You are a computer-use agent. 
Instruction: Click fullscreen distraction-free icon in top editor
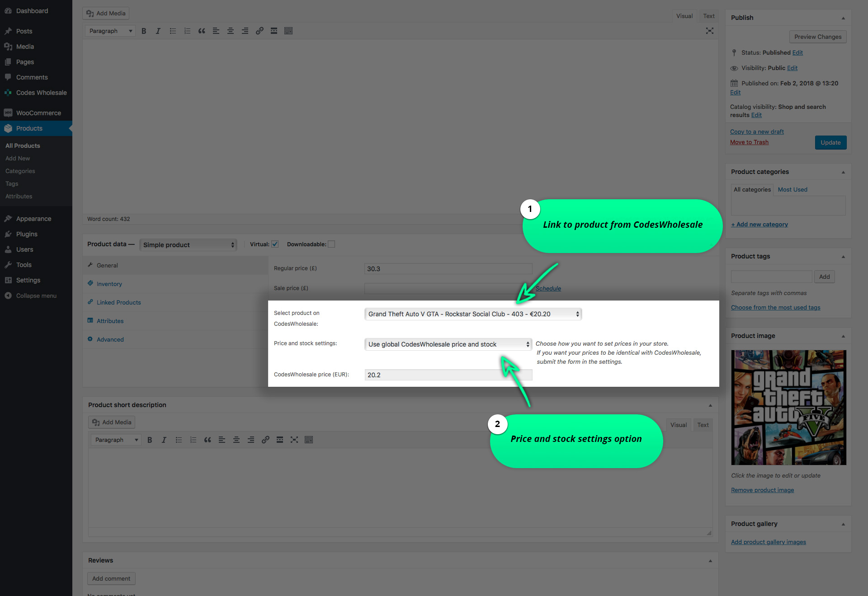pyautogui.click(x=710, y=31)
